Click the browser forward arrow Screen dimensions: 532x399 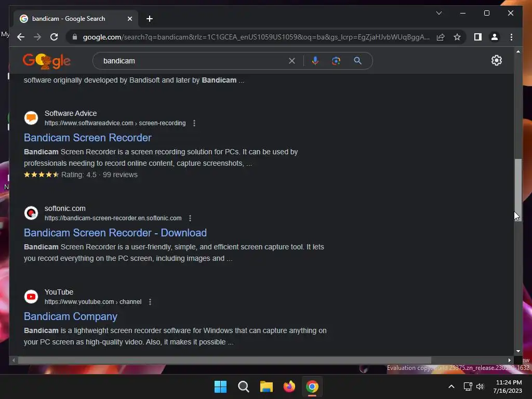point(37,37)
